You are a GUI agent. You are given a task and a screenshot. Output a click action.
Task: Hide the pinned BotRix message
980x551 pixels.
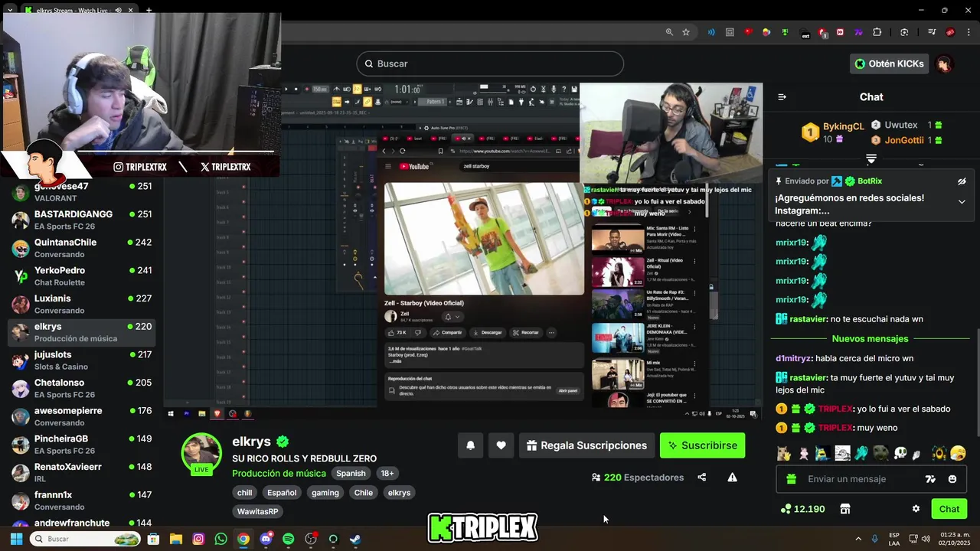(962, 181)
